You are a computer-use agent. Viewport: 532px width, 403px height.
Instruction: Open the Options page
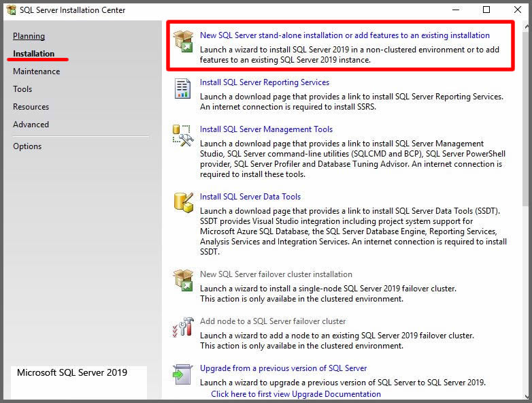point(27,146)
